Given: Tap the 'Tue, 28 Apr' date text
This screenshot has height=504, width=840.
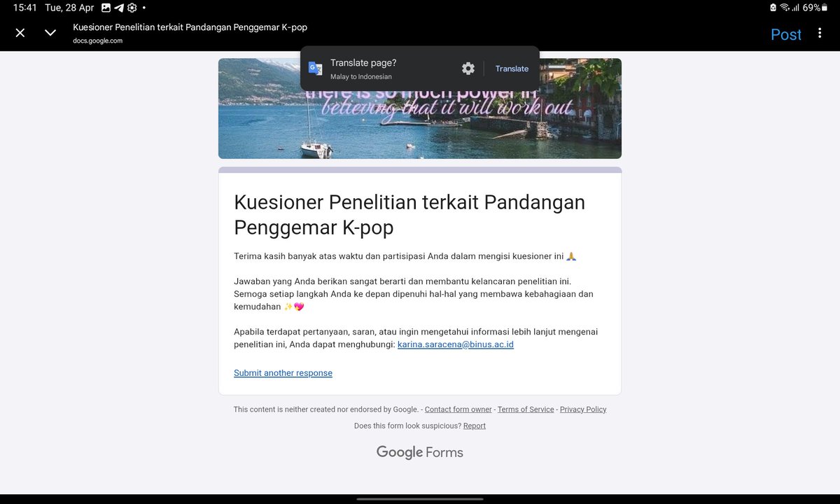Looking at the screenshot, I should 69,8.
